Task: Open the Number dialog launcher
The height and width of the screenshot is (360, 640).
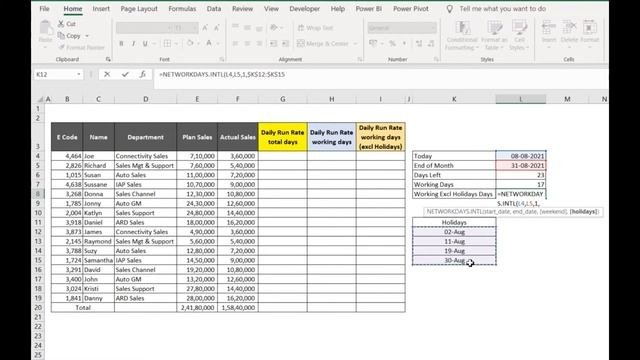Action: click(436, 60)
